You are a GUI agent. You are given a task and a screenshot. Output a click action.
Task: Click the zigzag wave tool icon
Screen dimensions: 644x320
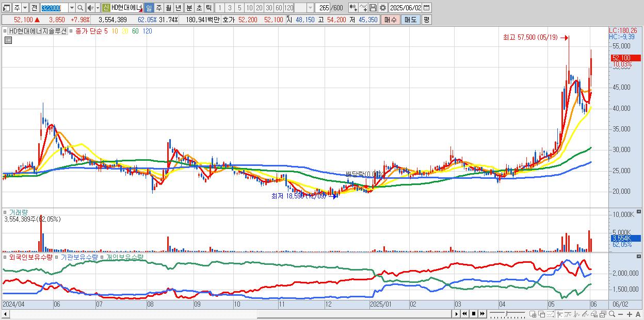577,314
